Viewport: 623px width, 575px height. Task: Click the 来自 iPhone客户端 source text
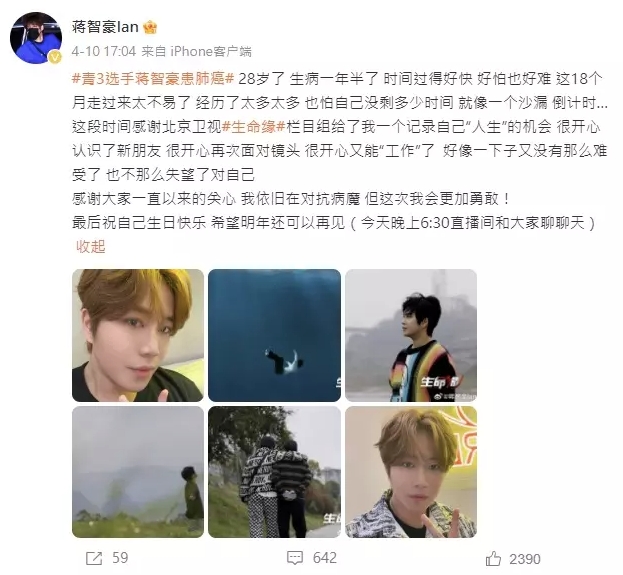point(197,51)
